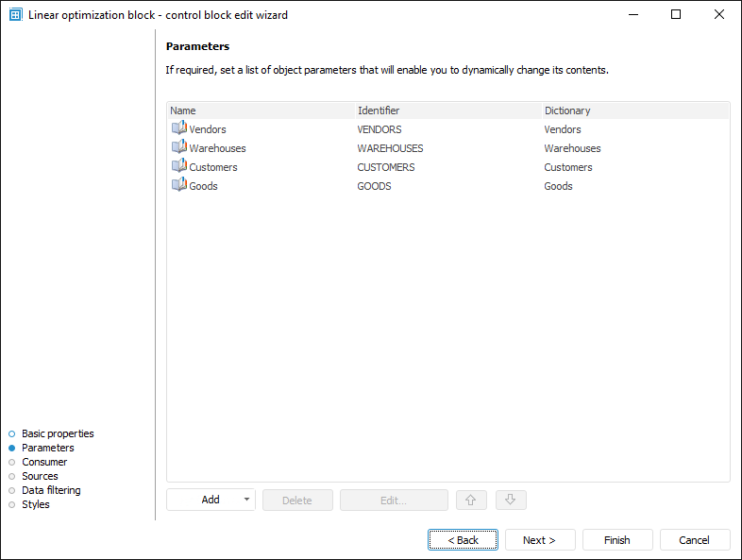742x560 pixels.
Task: Select the WAREHOUSES identifier cell
Action: 390,148
